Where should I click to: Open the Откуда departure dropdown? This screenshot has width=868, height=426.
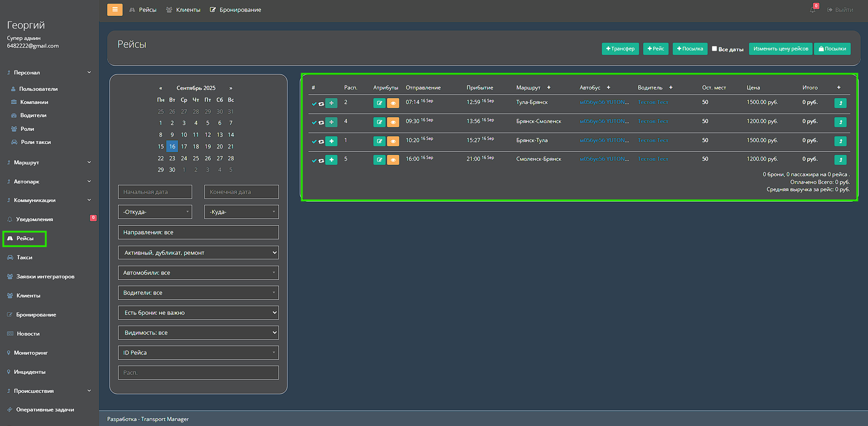click(155, 212)
